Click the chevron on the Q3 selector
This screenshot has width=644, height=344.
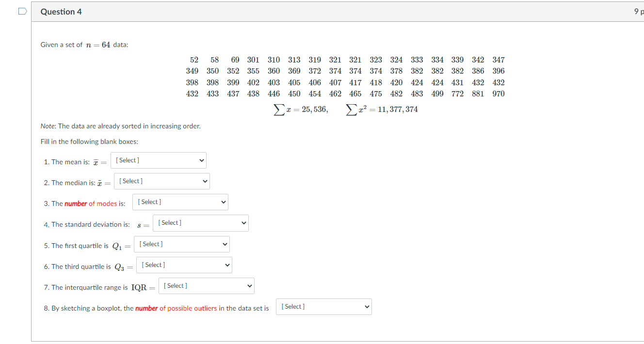point(226,265)
